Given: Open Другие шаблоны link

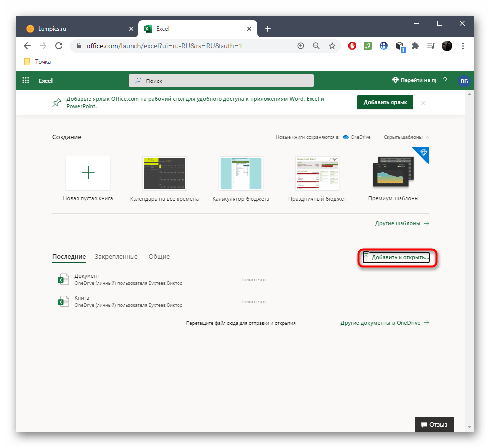Looking at the screenshot, I should tap(402, 223).
